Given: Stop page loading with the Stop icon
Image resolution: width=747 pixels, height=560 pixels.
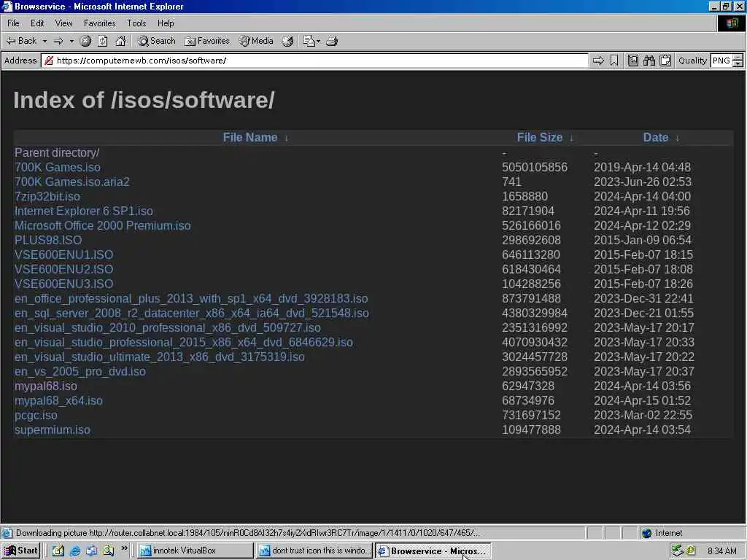Looking at the screenshot, I should [x=85, y=41].
